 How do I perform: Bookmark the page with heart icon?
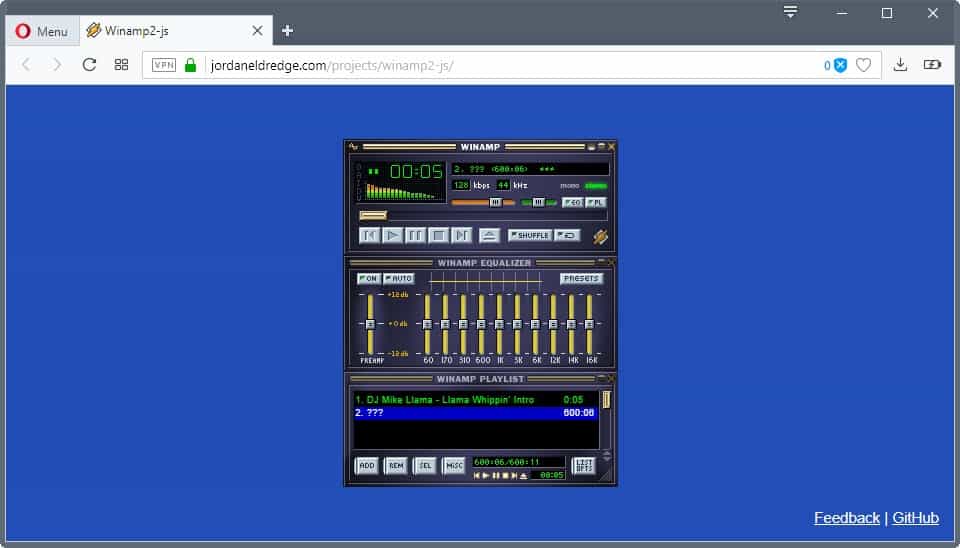point(863,65)
